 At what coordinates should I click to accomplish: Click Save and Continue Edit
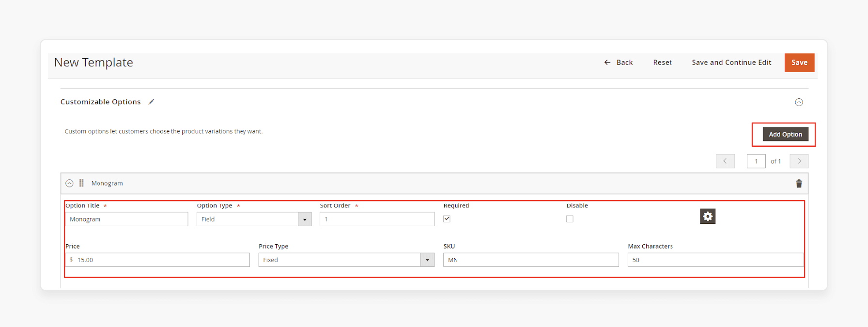[731, 62]
